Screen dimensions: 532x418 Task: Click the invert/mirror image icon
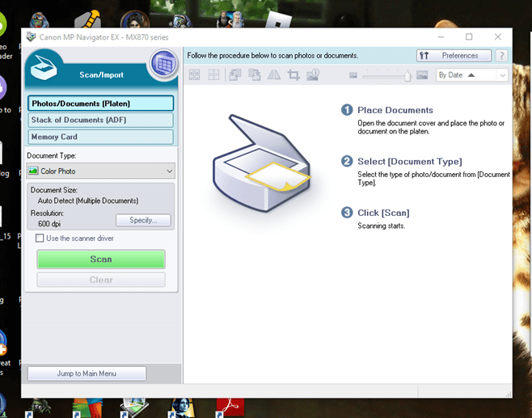point(274,75)
